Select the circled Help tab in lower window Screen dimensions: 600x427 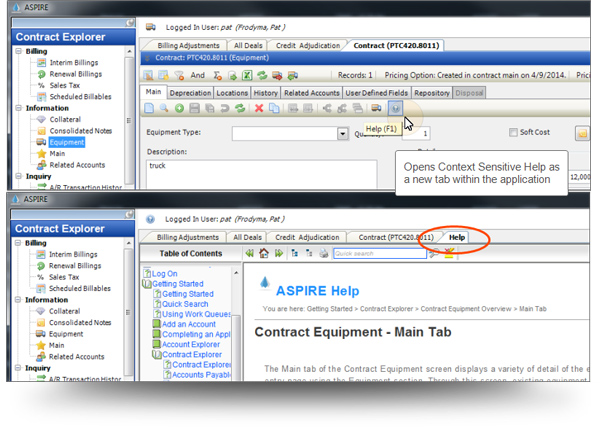[457, 237]
